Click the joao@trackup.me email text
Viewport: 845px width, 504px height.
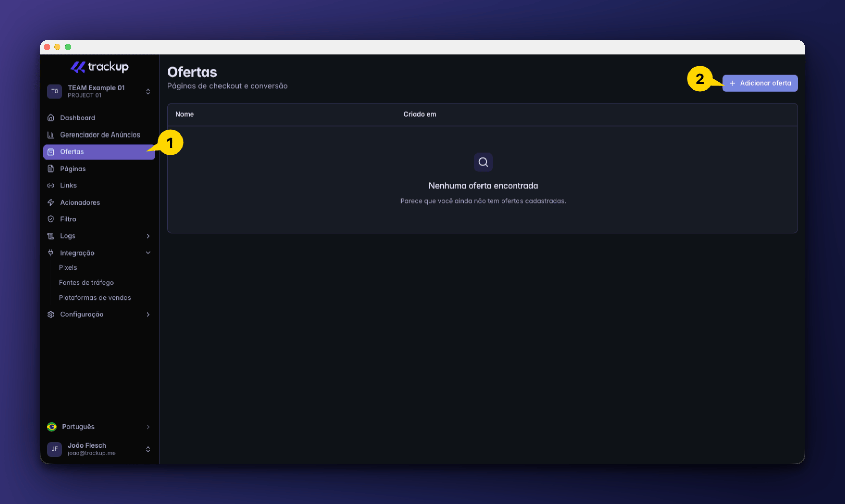pyautogui.click(x=91, y=453)
